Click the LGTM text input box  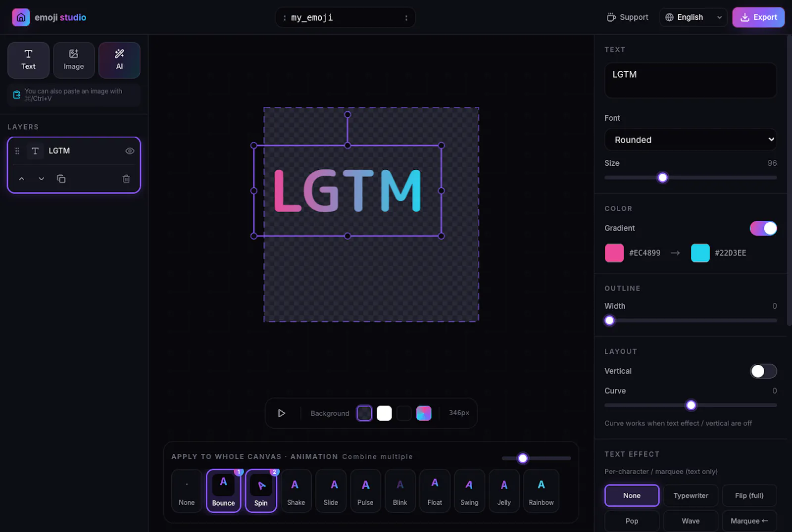click(x=691, y=80)
